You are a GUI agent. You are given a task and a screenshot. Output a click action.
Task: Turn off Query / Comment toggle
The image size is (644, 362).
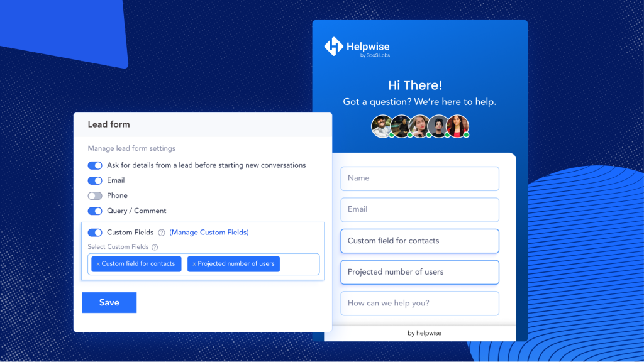point(95,211)
